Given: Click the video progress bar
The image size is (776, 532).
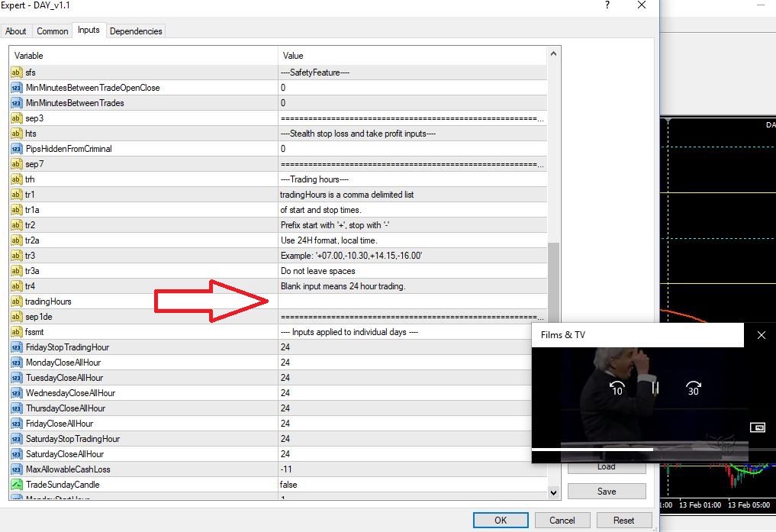Looking at the screenshot, I should 639,450.
